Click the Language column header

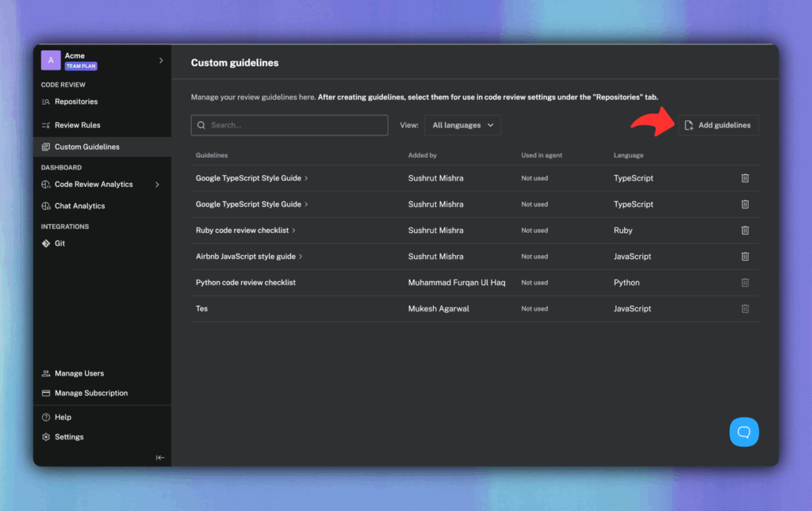[628, 155]
